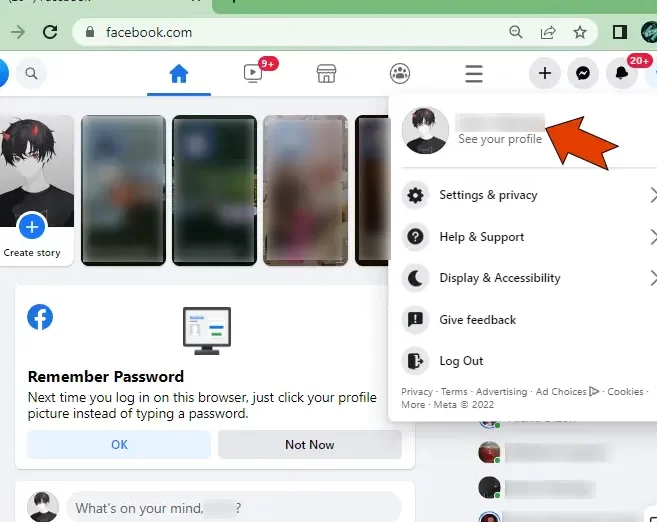Click the browser forward arrow
This screenshot has height=522, width=657.
(18, 32)
